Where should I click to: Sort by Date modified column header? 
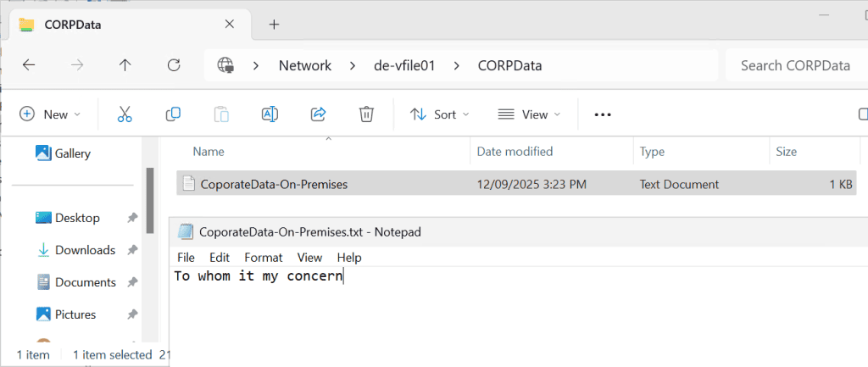515,152
